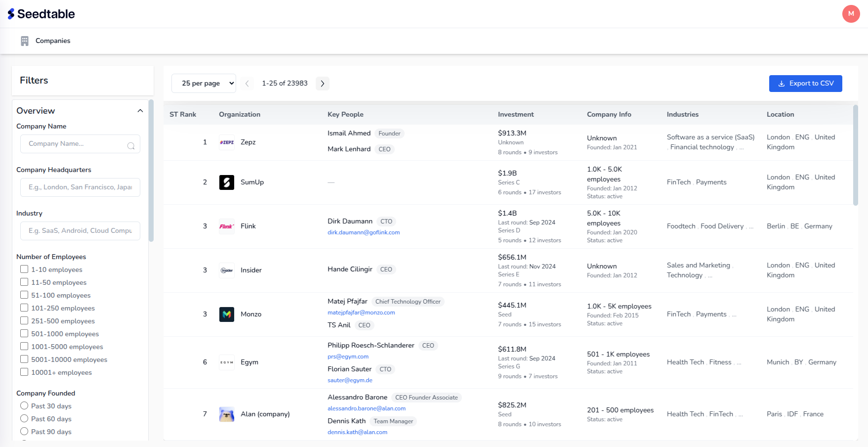The image size is (868, 447).
Task: Click Philipp Roesch-Schlanderer name
Action: coord(371,346)
